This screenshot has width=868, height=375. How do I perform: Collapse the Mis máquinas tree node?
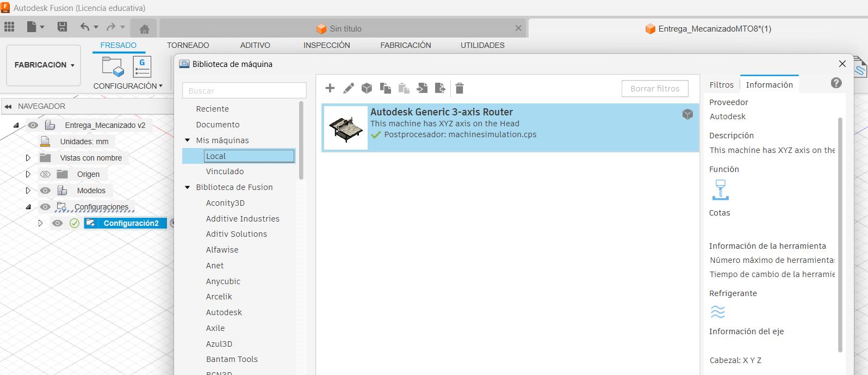click(x=188, y=140)
